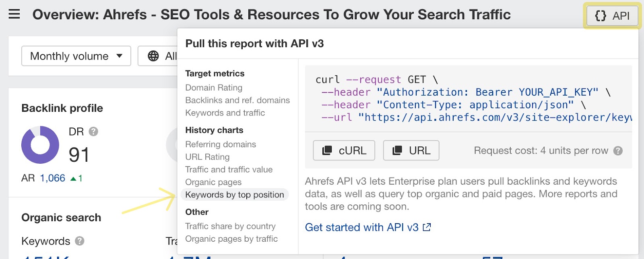Click the Target metrics section heading

[x=215, y=74]
